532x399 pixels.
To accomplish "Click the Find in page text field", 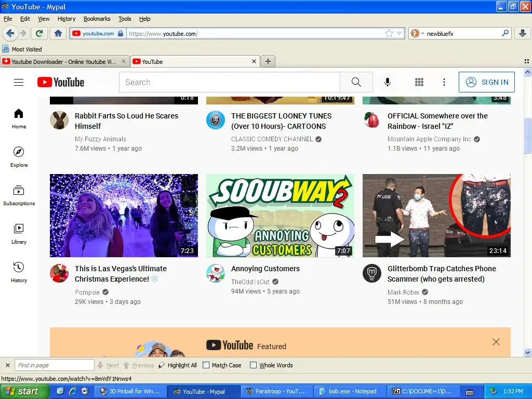I will pyautogui.click(x=54, y=365).
